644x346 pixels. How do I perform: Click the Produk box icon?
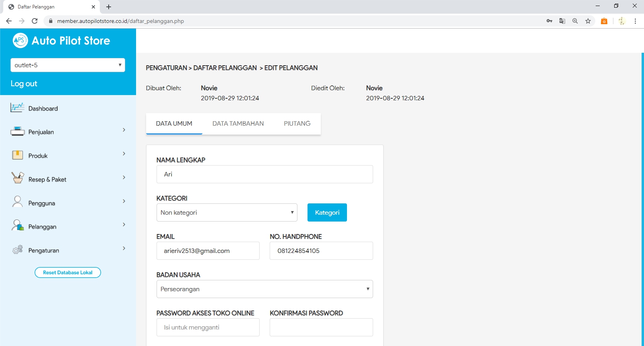[x=17, y=155]
